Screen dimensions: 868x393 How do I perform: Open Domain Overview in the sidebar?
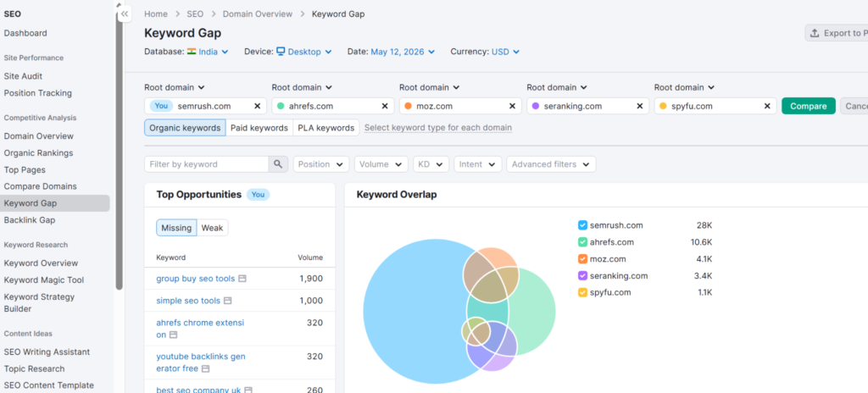click(x=39, y=136)
